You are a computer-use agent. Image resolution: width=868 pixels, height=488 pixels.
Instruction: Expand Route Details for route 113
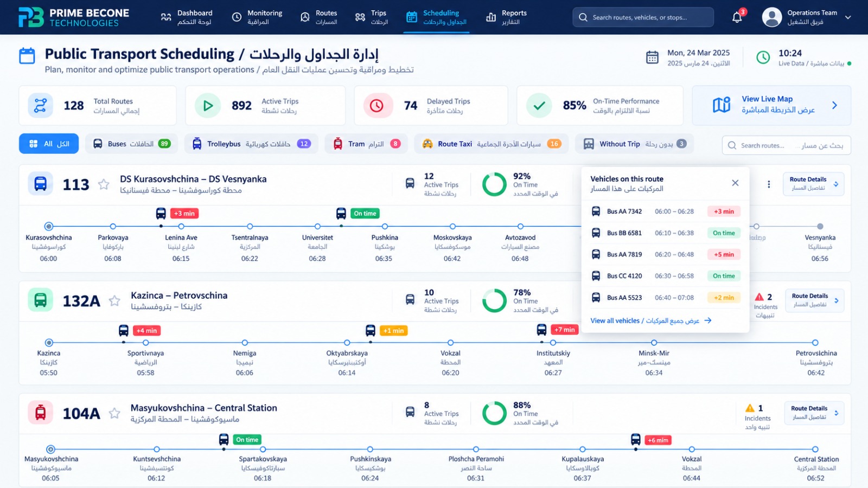point(814,184)
